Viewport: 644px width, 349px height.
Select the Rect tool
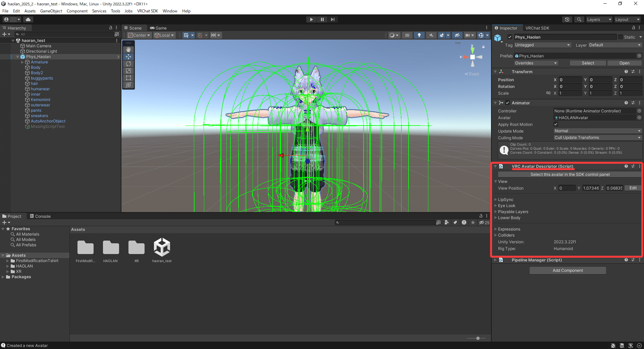[128, 78]
